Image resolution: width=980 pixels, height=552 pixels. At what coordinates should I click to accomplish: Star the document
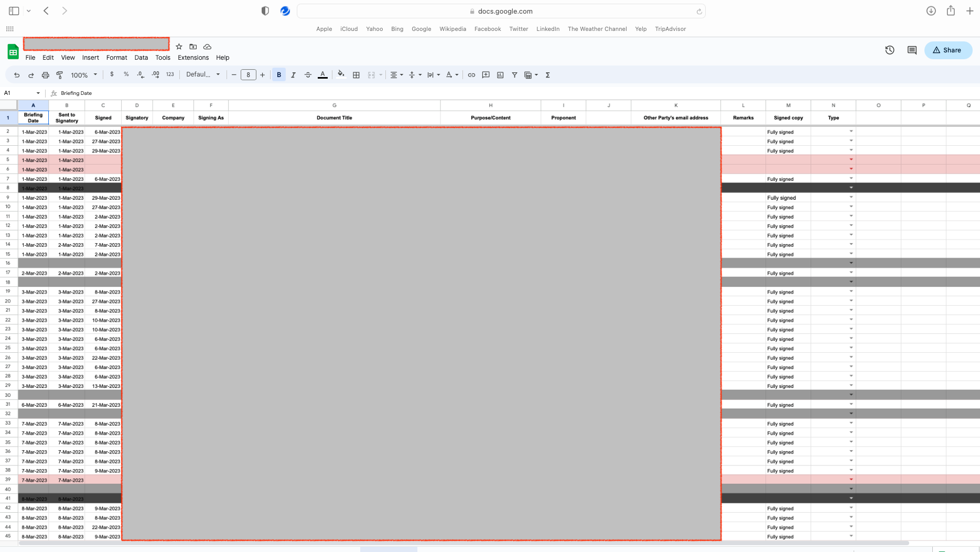click(179, 47)
